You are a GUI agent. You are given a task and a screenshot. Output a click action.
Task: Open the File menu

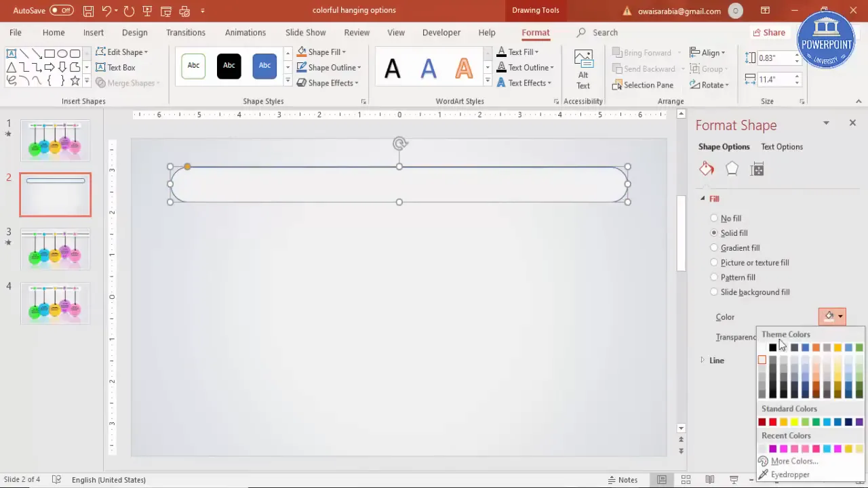[x=16, y=33]
